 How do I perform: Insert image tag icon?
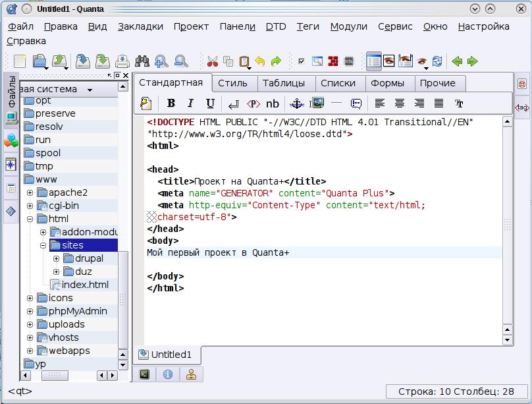point(317,103)
